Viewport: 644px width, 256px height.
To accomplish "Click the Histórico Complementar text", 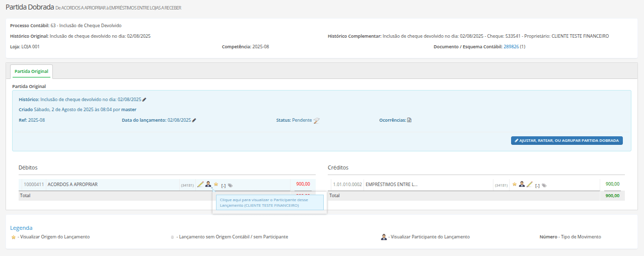I will [468, 36].
